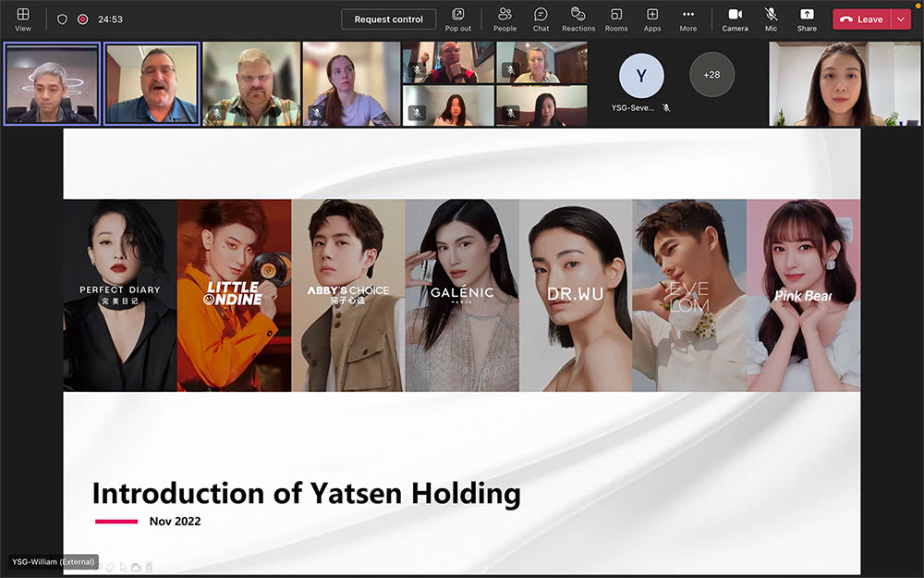Viewport: 924px width, 578px height.
Task: Click the muted mic icon on plaid-shirt tile
Action: pyautogui.click(x=217, y=112)
